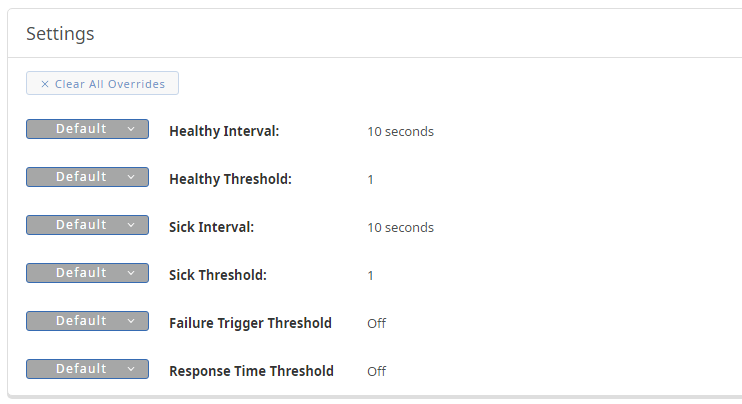
Task: Open the Sick Interval override dropdown
Action: coord(87,225)
